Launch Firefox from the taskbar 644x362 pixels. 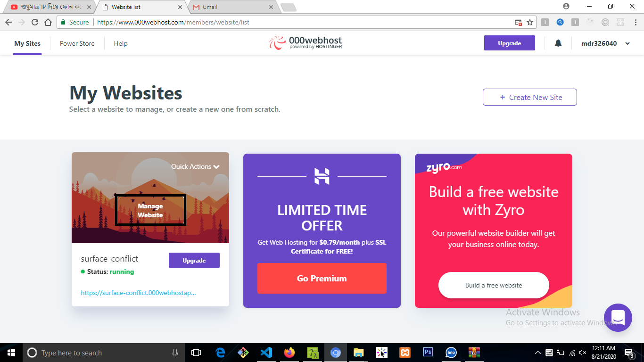click(x=289, y=353)
